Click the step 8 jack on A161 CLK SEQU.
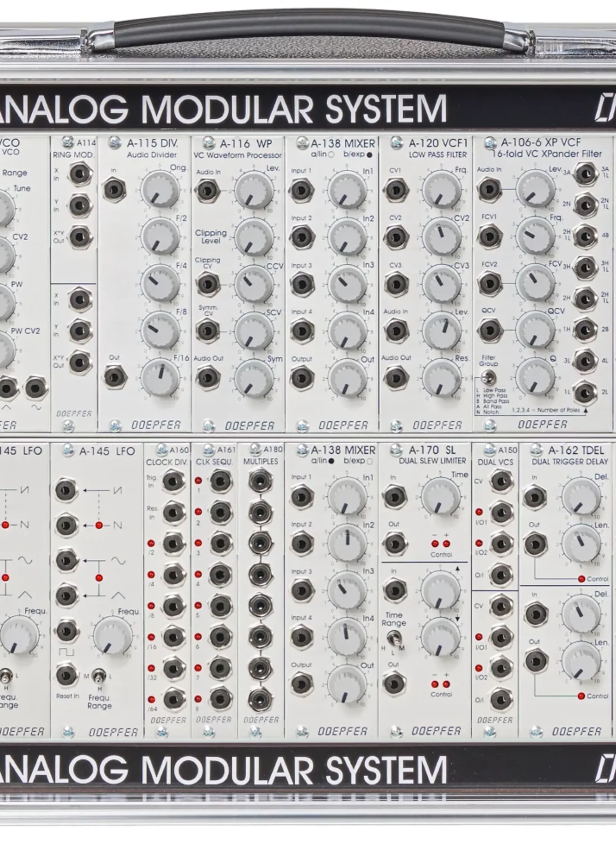This screenshot has width=616, height=863. pos(220,699)
